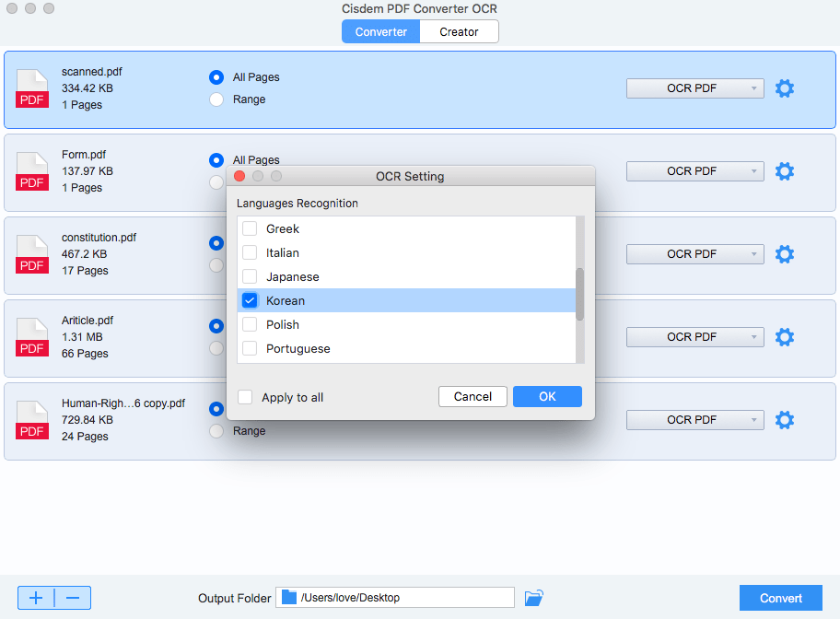Open OCR PDF format dropdown for Form.pdf

tap(694, 171)
